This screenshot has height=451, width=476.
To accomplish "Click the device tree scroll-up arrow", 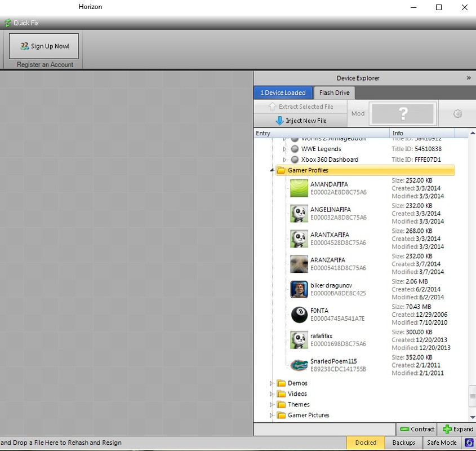I will coord(473,133).
